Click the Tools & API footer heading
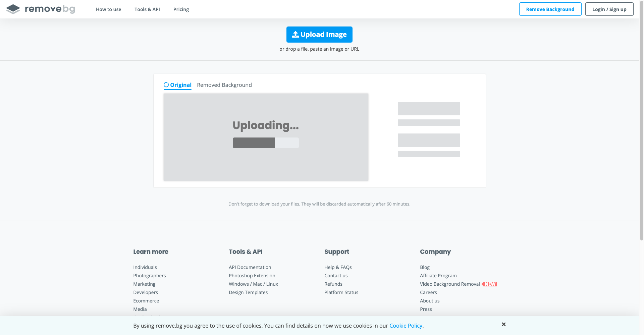Viewport: 644px width, 335px height. (246, 252)
